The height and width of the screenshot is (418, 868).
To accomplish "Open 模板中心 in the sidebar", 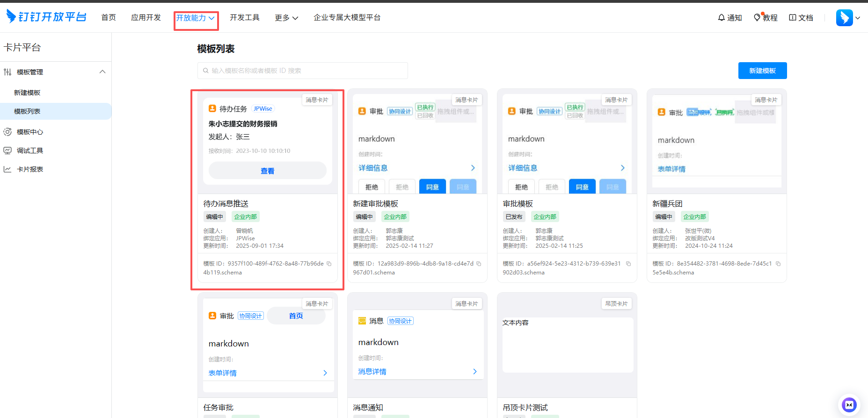I will click(x=30, y=132).
